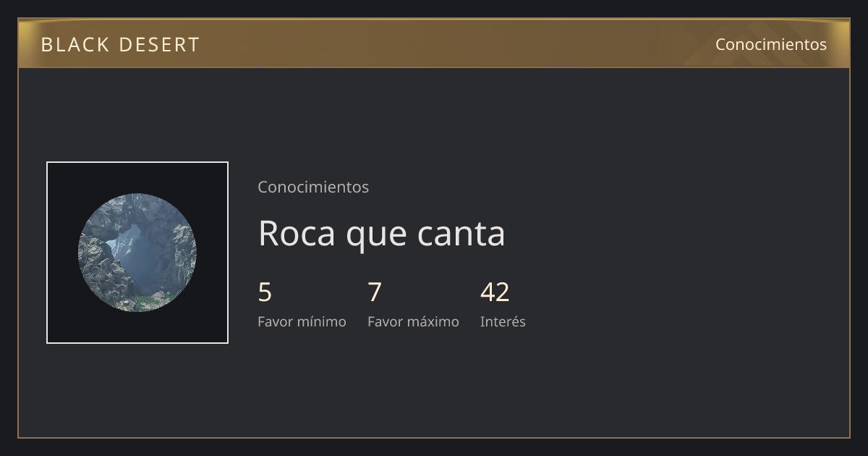Click the Favor mínimo label
868x456 pixels.
[302, 321]
